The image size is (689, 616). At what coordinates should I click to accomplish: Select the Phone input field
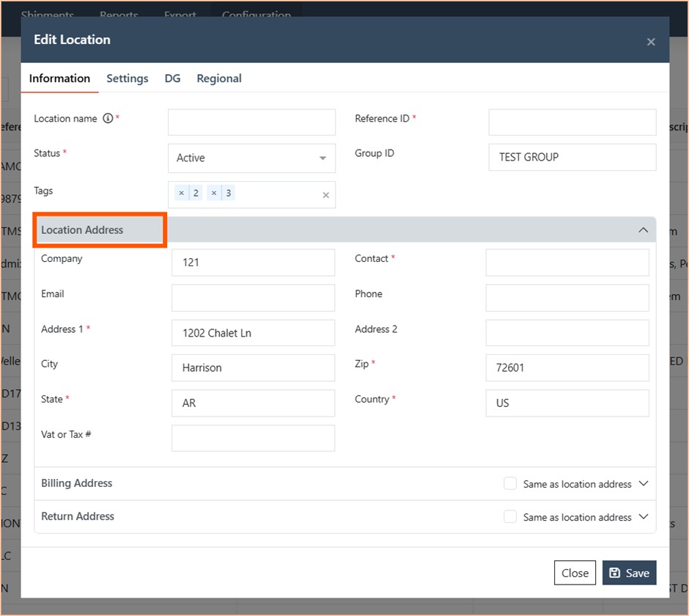coord(567,298)
